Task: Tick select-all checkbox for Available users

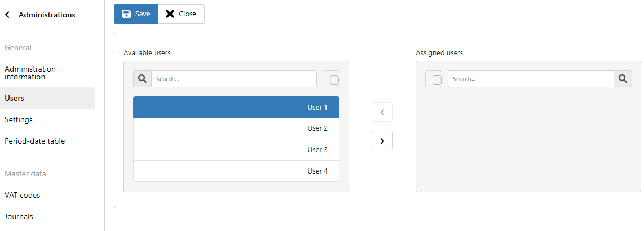Action: (x=334, y=79)
